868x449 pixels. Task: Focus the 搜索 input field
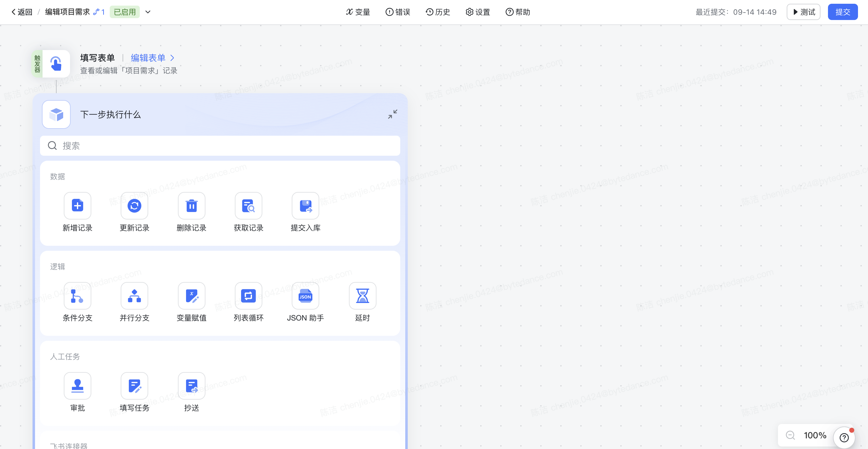click(x=220, y=145)
